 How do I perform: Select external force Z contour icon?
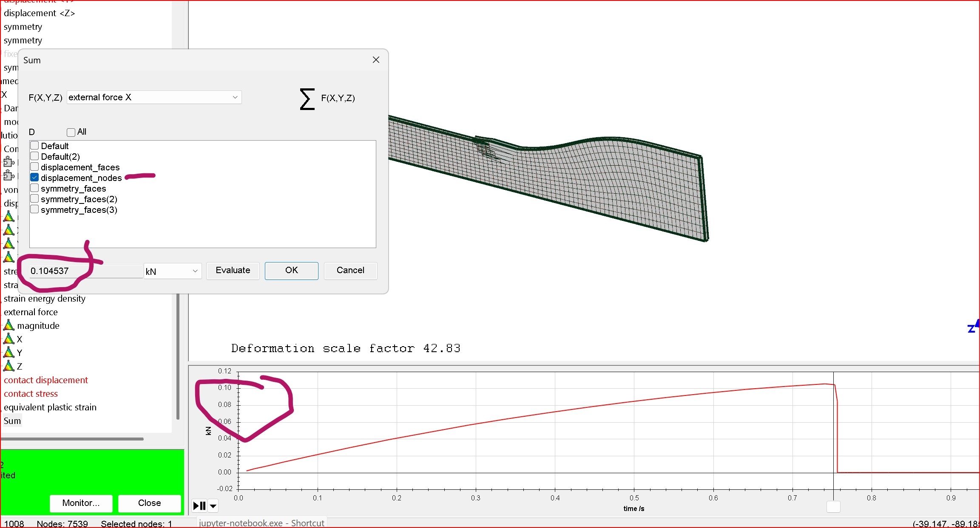coord(9,366)
